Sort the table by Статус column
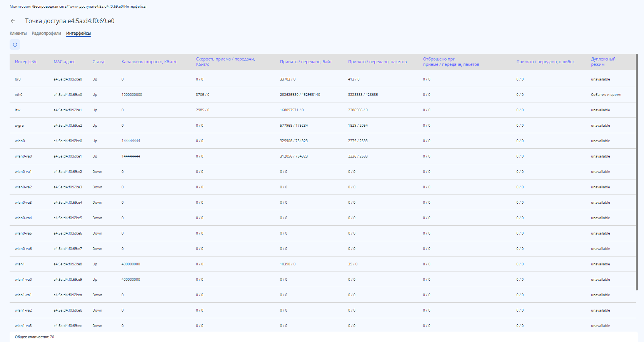 click(x=99, y=62)
